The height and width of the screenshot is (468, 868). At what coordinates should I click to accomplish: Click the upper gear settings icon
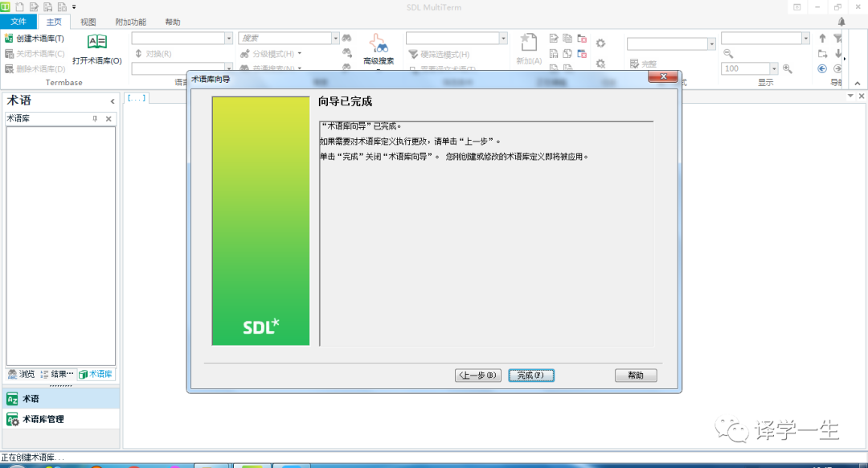600,43
